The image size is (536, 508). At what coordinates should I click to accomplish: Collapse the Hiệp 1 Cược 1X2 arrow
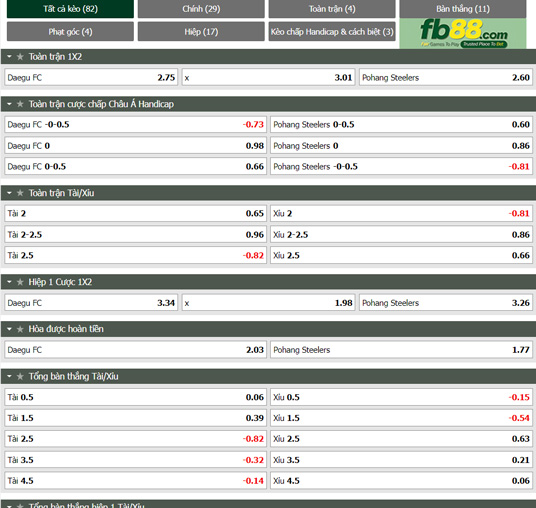[9, 282]
